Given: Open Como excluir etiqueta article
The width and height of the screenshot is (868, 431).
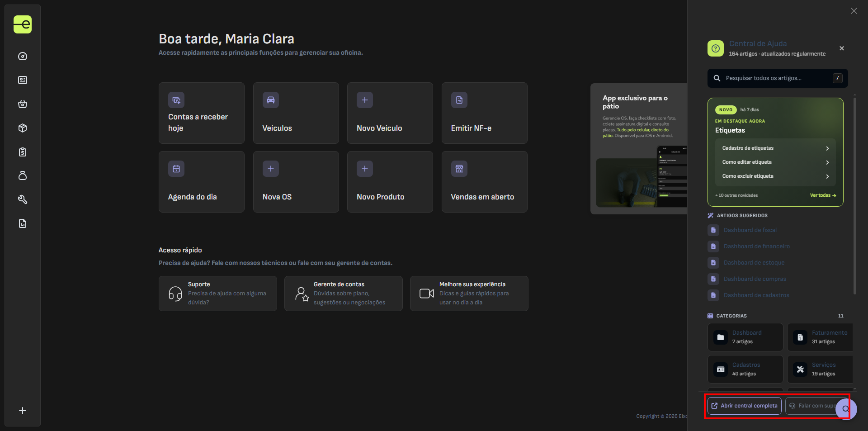Looking at the screenshot, I should (775, 176).
